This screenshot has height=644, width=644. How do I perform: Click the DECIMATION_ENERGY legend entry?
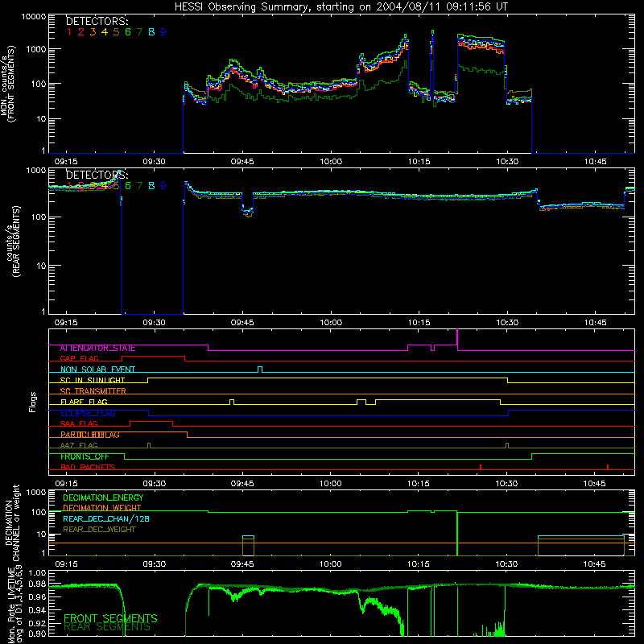(x=103, y=497)
